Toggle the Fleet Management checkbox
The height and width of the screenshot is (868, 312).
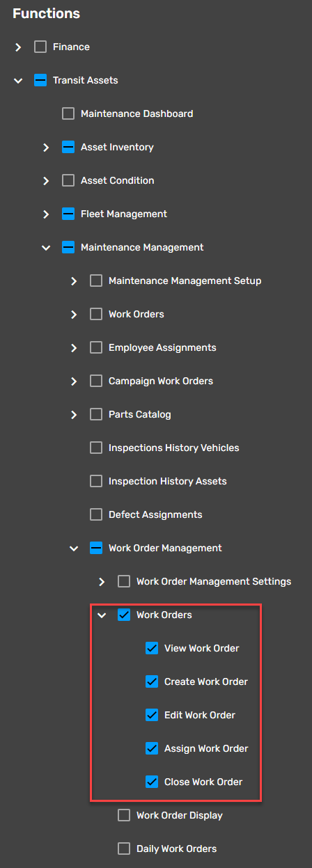coord(68,214)
